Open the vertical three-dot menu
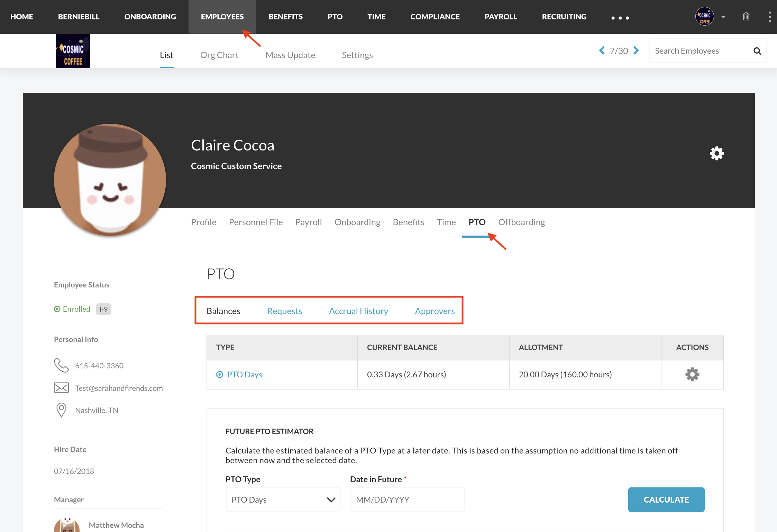 pyautogui.click(x=769, y=17)
